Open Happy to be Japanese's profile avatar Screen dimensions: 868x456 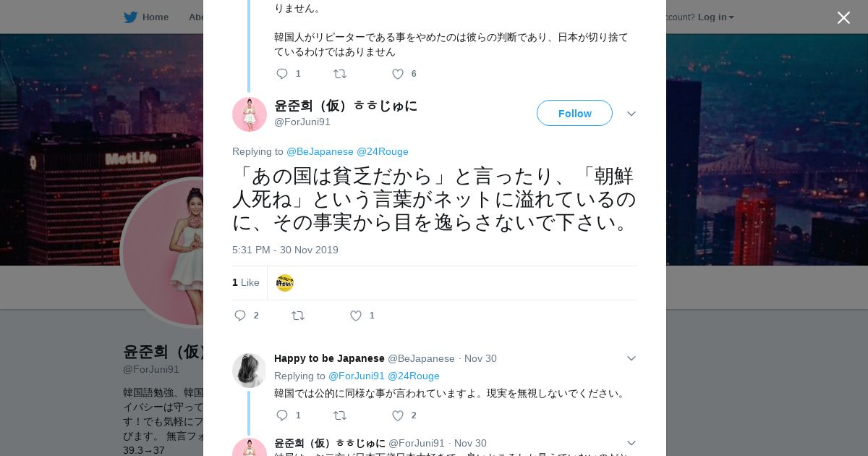click(250, 371)
